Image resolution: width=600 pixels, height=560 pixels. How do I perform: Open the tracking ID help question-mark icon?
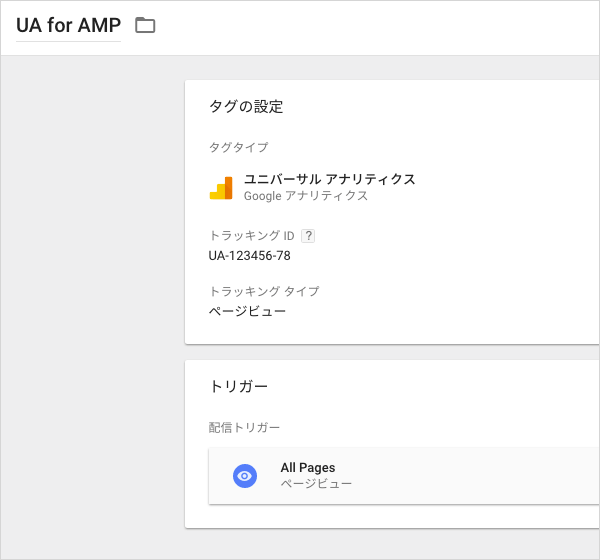308,235
